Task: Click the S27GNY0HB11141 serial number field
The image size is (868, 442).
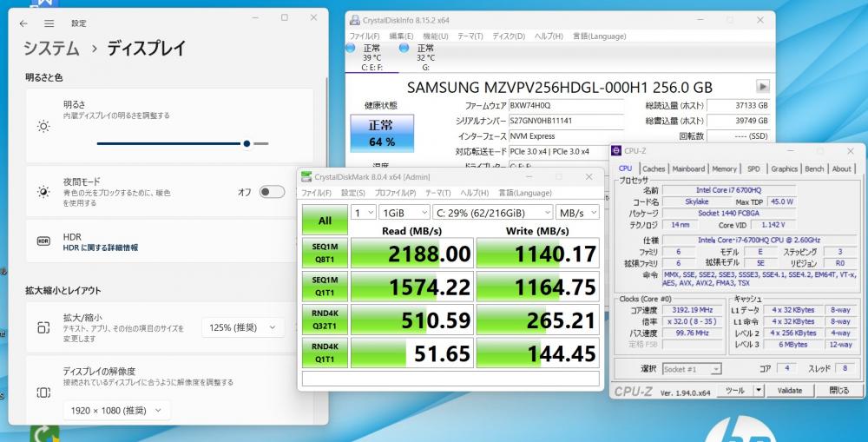Action: 566,120
